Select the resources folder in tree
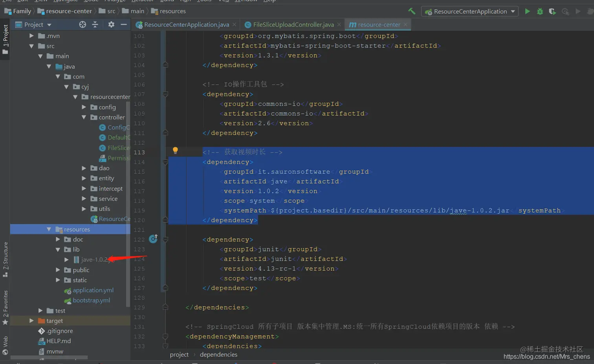This screenshot has width=594, height=364. pyautogui.click(x=70, y=229)
